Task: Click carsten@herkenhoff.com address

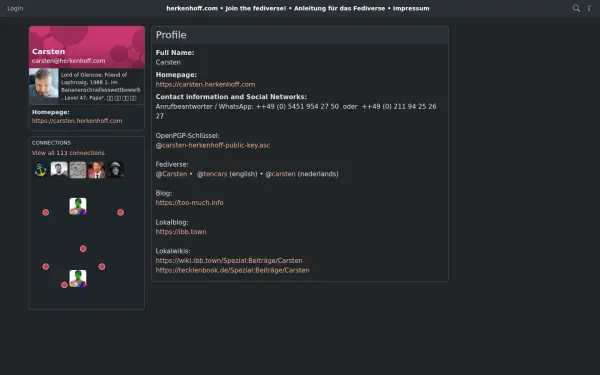Action: point(68,61)
